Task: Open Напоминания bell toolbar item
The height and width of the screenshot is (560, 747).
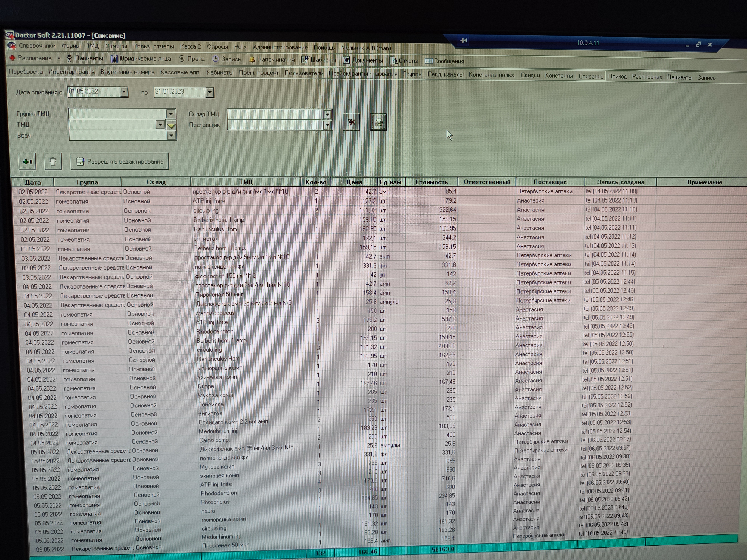Action: [x=272, y=60]
